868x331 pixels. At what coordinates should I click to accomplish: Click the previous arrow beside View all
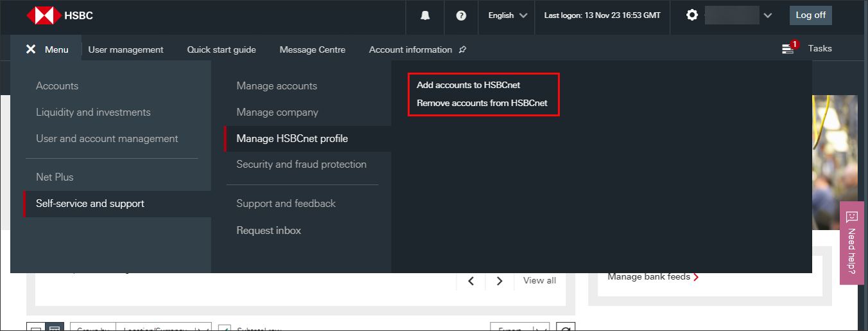pos(471,281)
